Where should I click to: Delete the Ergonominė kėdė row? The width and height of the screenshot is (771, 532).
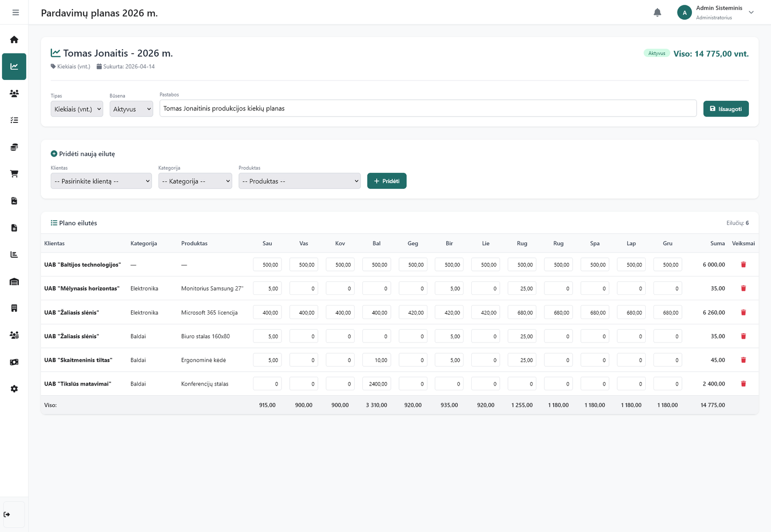tap(743, 360)
